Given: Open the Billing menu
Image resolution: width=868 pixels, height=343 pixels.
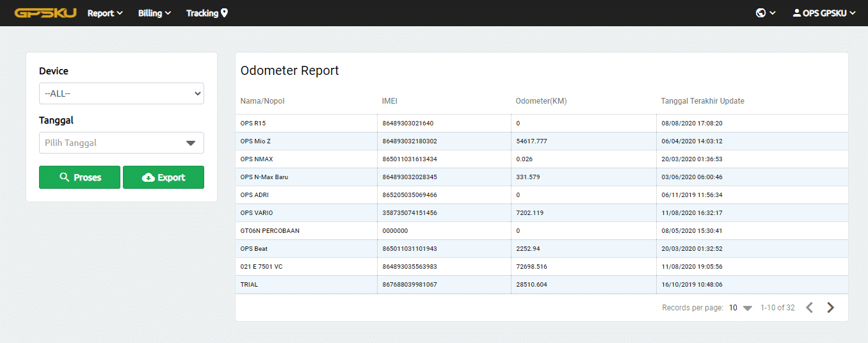Looking at the screenshot, I should 154,13.
